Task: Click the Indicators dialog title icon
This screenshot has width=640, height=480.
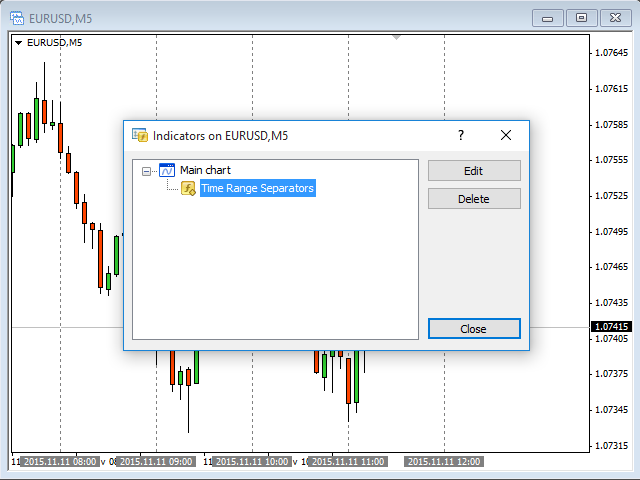Action: pos(140,135)
